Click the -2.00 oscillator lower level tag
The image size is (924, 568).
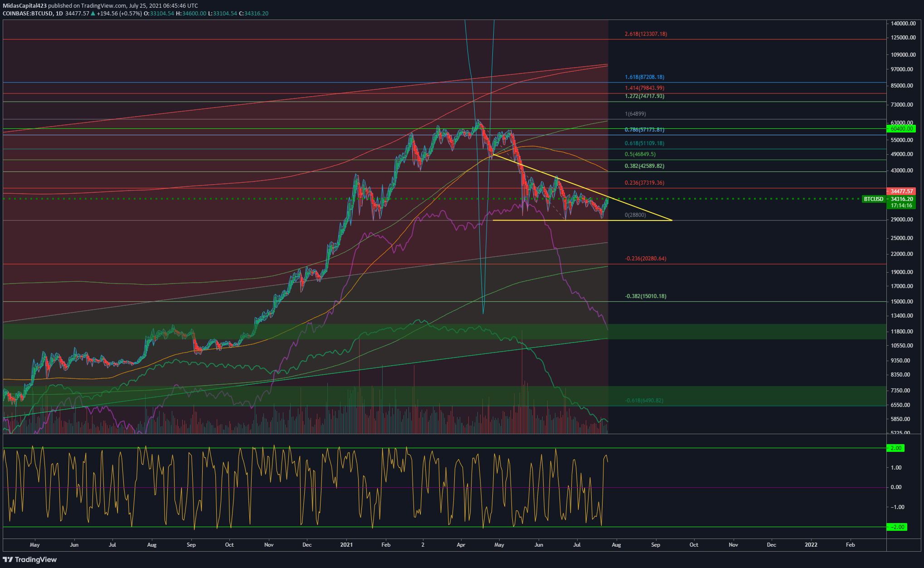897,527
